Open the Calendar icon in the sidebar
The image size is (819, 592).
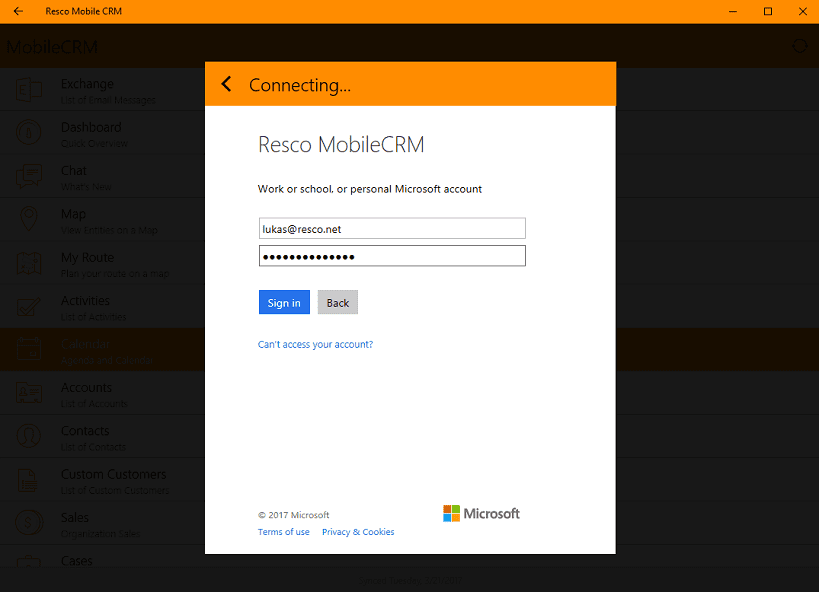[x=29, y=349]
